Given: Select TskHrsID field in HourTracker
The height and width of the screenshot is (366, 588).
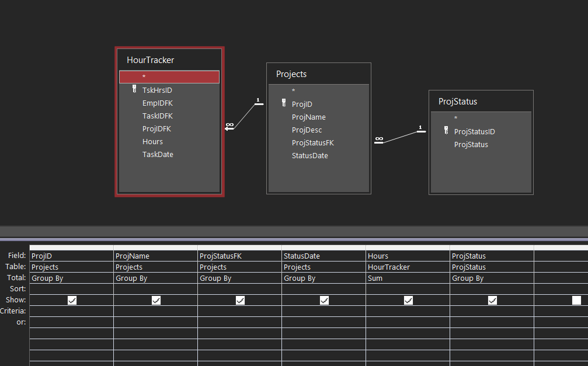Looking at the screenshot, I should [169, 90].
